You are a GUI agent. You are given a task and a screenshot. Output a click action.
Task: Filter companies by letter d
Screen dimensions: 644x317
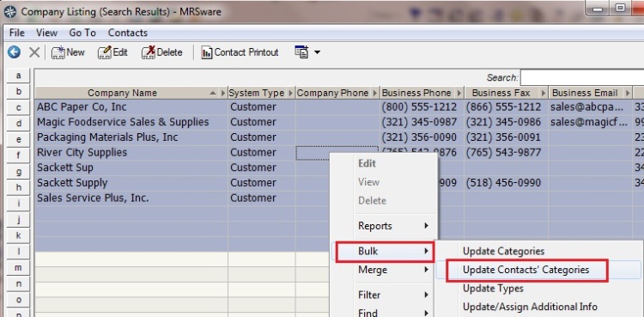19,124
